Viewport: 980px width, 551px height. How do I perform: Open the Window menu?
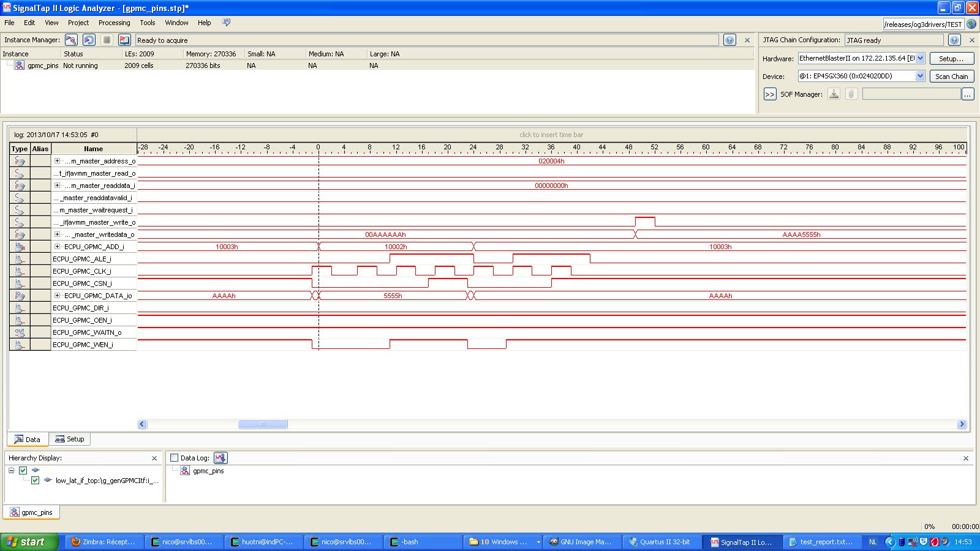point(176,23)
